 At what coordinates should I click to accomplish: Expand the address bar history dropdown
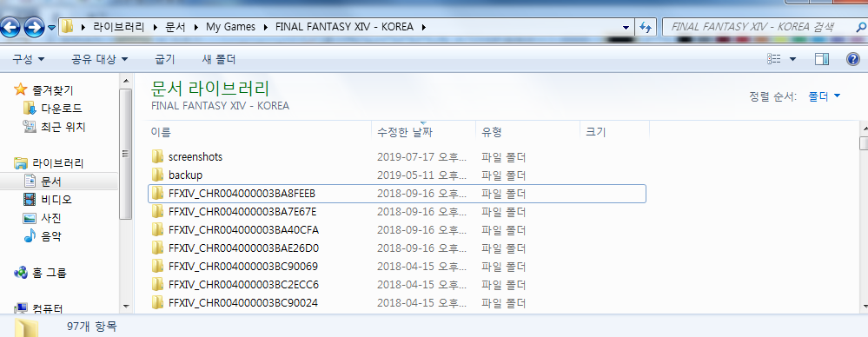626,27
